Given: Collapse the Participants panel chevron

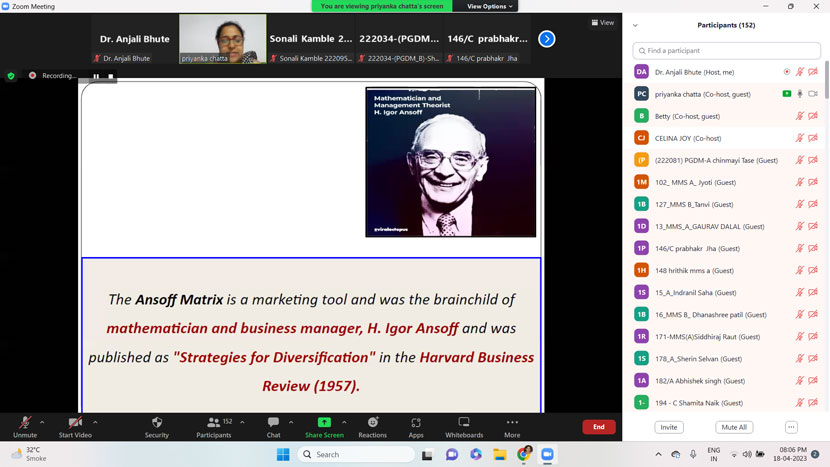Looking at the screenshot, I should [635, 25].
